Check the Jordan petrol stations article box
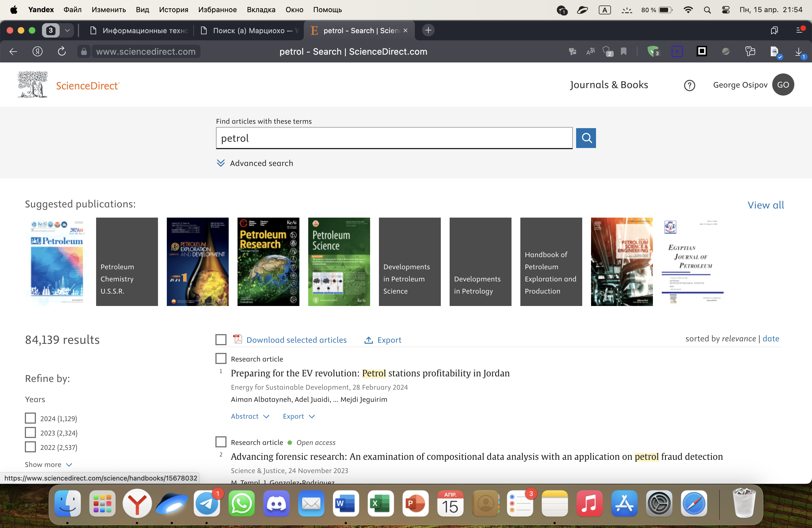The width and height of the screenshot is (812, 528). pos(221,358)
